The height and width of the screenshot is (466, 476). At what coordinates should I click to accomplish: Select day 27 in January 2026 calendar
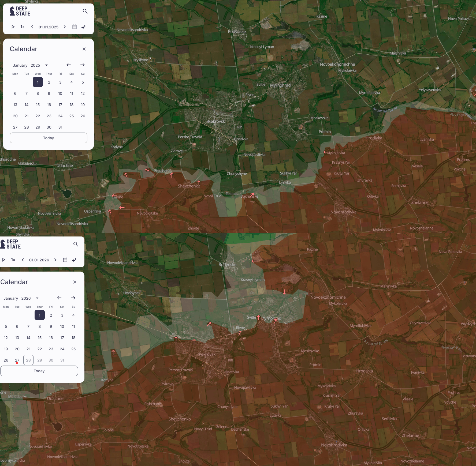coord(17,360)
